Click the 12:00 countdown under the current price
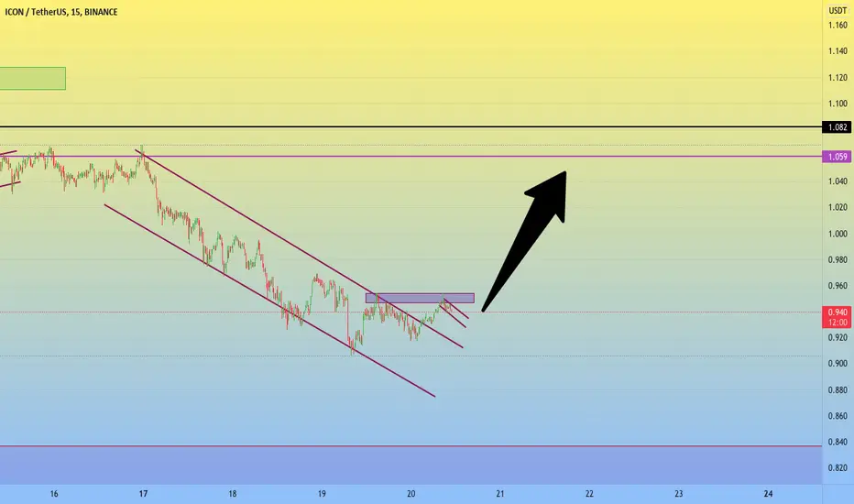Viewport: 854px width, 504px height. pos(838,323)
